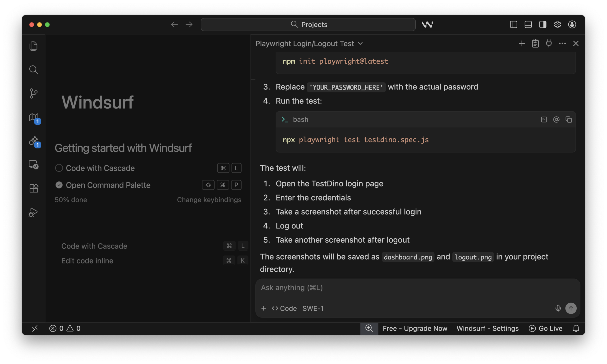The height and width of the screenshot is (364, 607).
Task: Copy the npx playwright test command
Action: pyautogui.click(x=569, y=119)
